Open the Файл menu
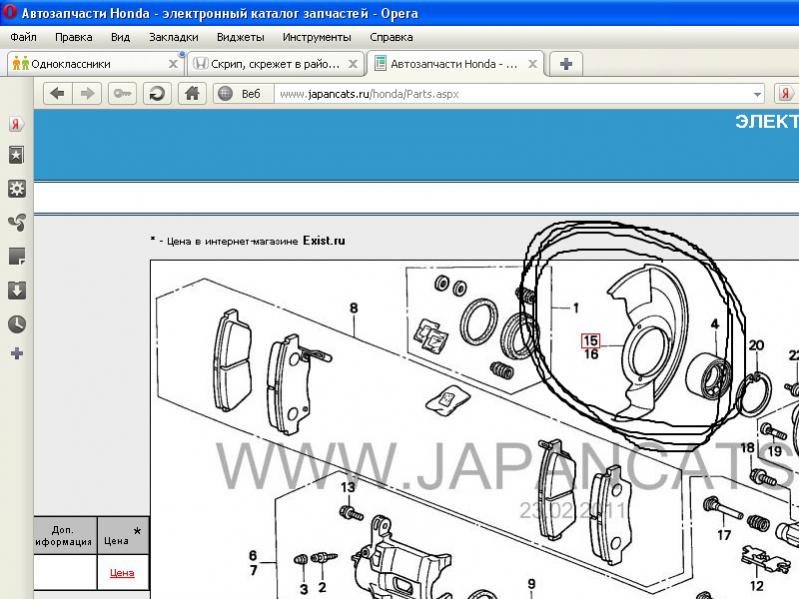This screenshot has width=799, height=599. coord(23,37)
